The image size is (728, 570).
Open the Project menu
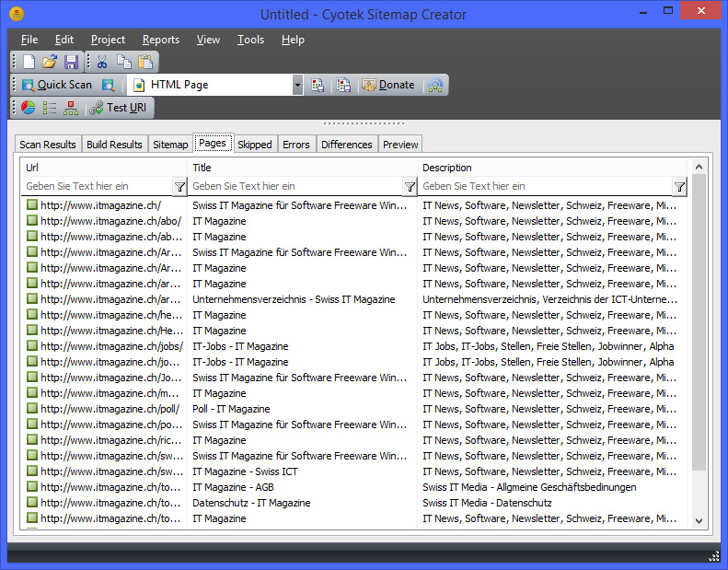click(x=108, y=40)
